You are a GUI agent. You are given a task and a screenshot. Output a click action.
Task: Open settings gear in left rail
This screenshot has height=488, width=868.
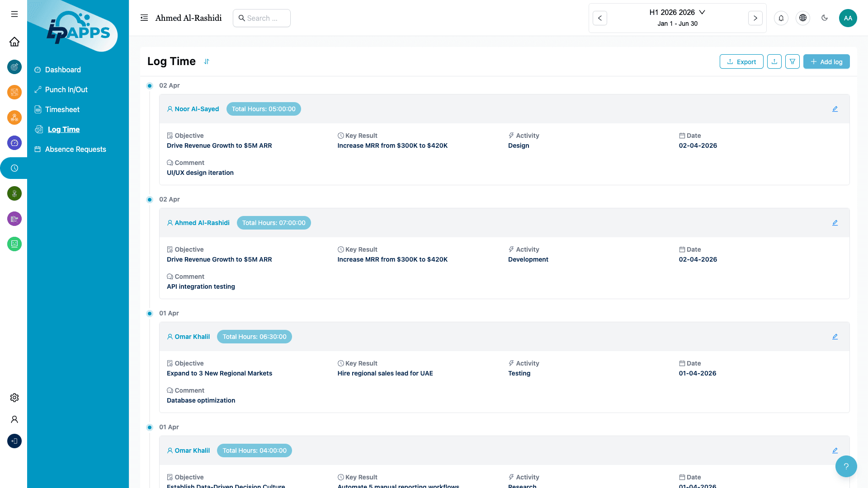[x=14, y=398]
